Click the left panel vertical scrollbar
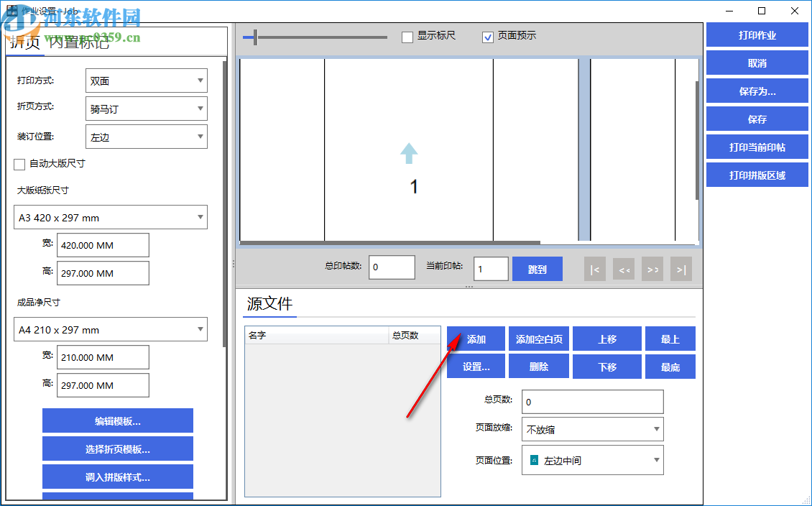The width and height of the screenshot is (812, 506). click(x=224, y=205)
